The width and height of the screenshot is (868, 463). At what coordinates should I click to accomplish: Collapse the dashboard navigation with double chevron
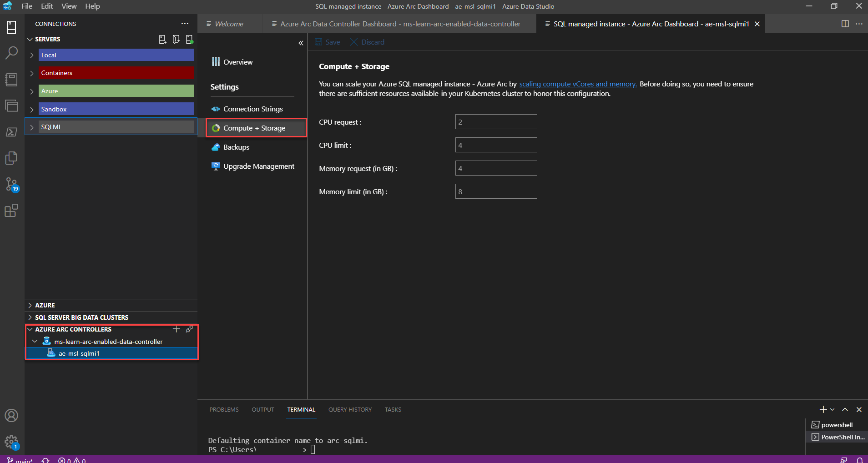point(301,43)
